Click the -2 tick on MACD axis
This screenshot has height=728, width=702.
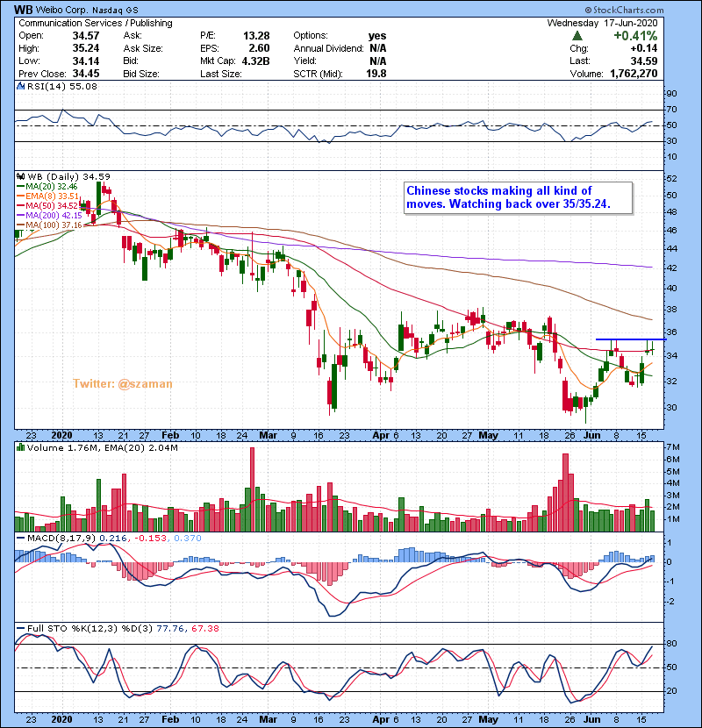point(671,602)
